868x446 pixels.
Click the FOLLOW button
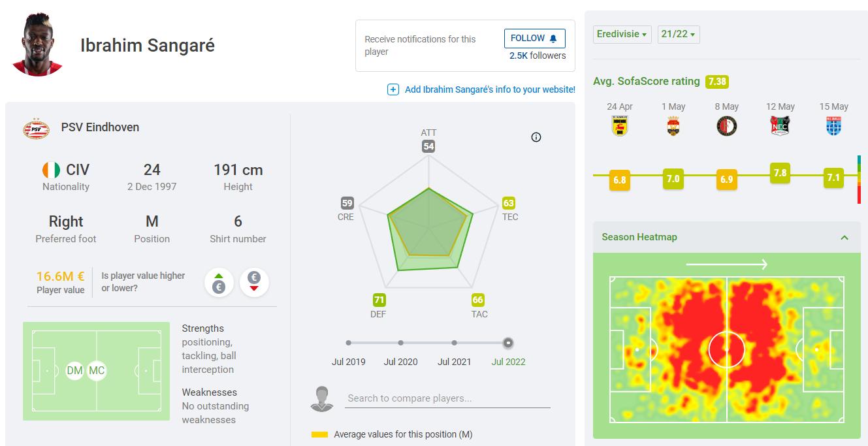[534, 39]
